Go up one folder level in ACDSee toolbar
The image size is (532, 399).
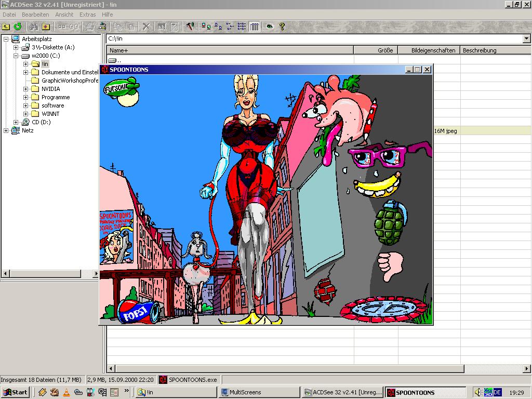pyautogui.click(x=6, y=26)
